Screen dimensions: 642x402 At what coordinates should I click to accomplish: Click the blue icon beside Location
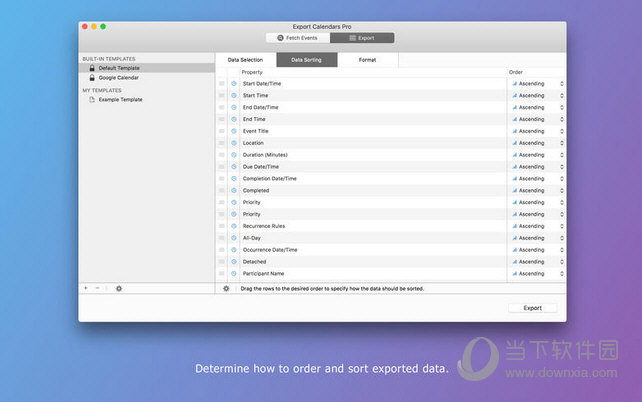234,143
